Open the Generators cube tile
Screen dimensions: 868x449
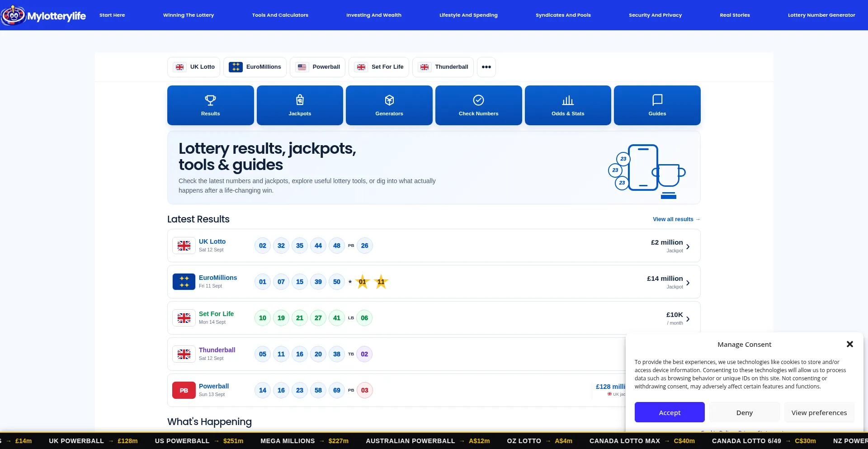[389, 105]
